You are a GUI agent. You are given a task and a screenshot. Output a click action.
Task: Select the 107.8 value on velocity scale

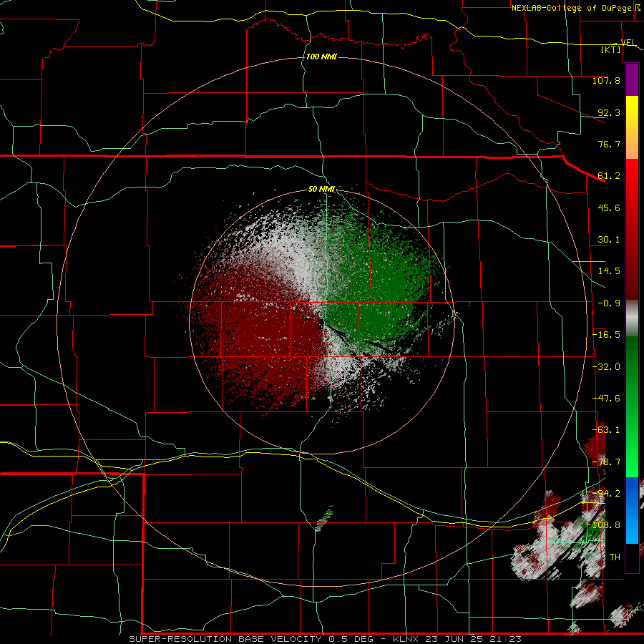click(606, 80)
